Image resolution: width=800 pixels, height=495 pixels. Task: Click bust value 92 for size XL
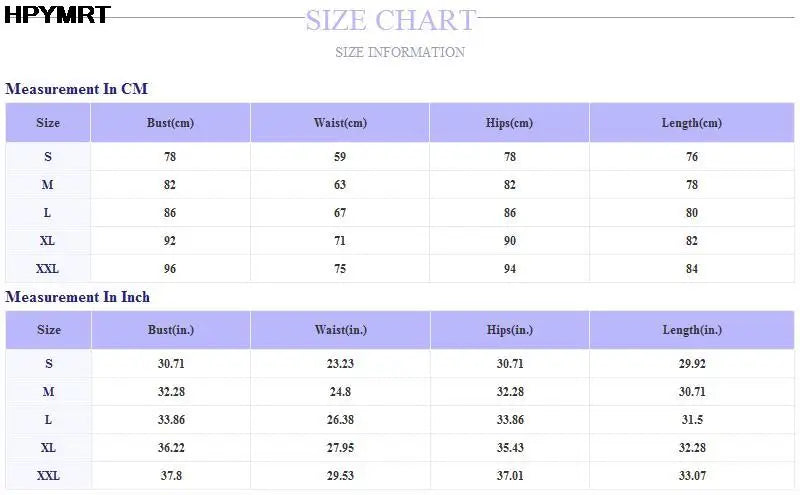click(170, 241)
